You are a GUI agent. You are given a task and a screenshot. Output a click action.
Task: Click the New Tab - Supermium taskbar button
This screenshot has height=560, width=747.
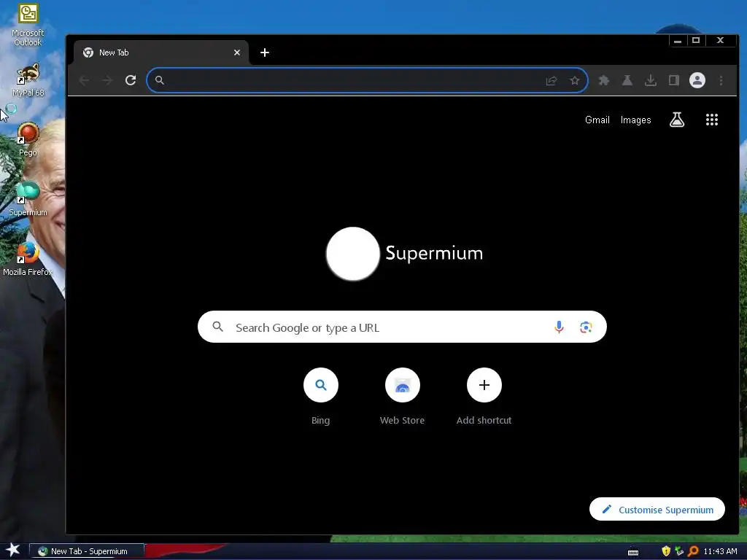pyautogui.click(x=87, y=551)
